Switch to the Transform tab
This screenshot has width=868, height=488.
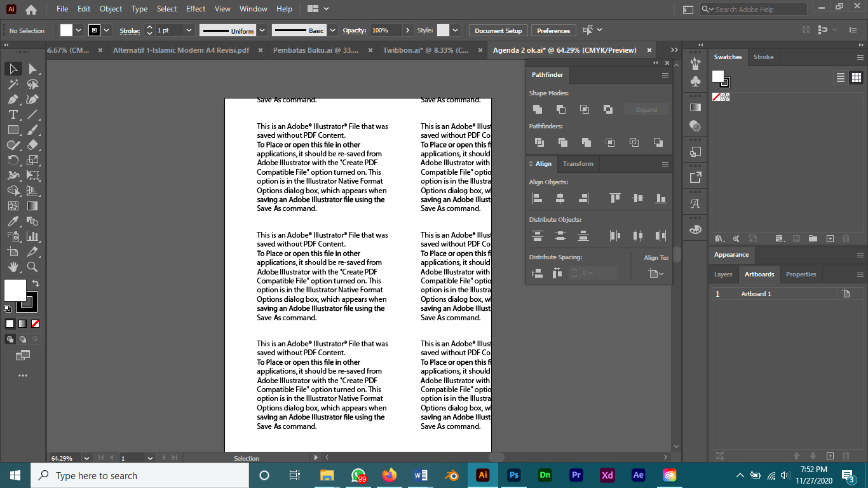click(578, 163)
